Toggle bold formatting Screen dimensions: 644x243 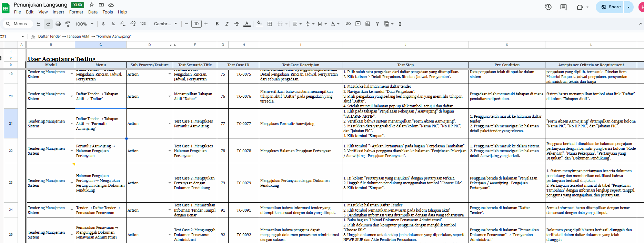(217, 24)
